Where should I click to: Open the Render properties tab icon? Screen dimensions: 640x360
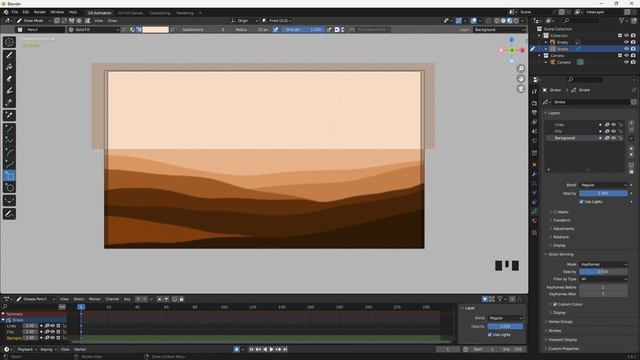coord(535,104)
